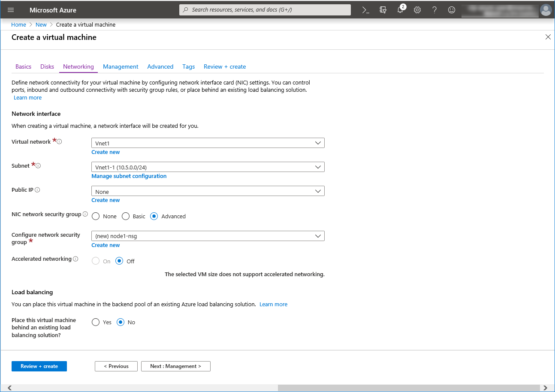Open Manage subnet configuration link
Viewport: 555px width, 392px height.
coord(129,176)
